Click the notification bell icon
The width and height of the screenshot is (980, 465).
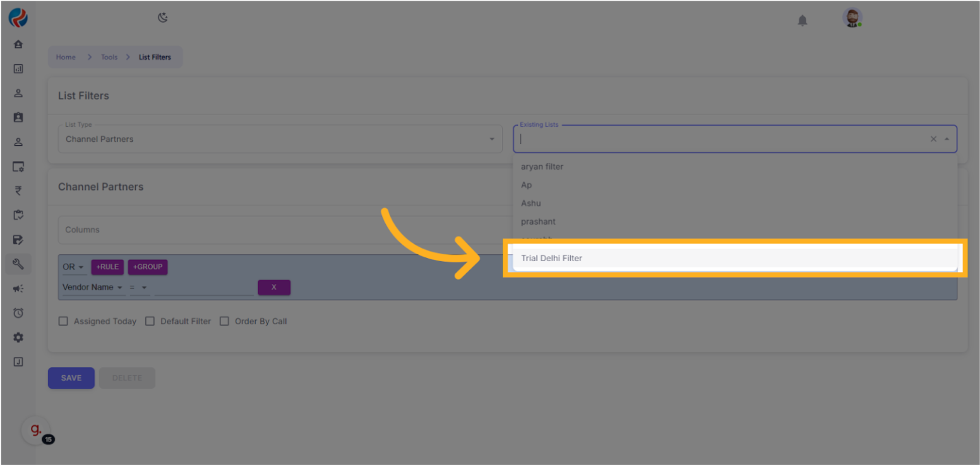click(802, 21)
